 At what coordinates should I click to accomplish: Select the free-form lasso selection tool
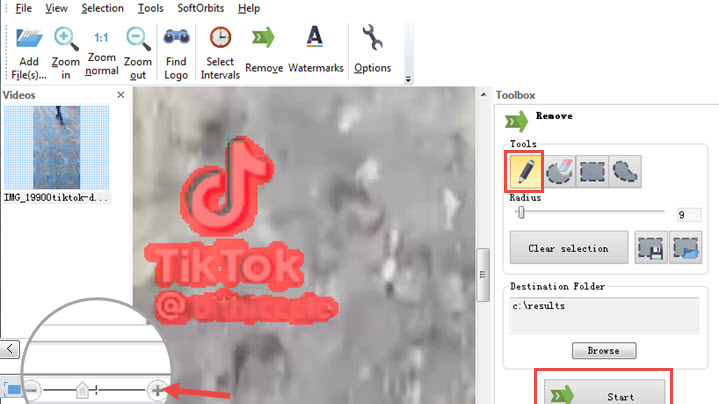[625, 172]
